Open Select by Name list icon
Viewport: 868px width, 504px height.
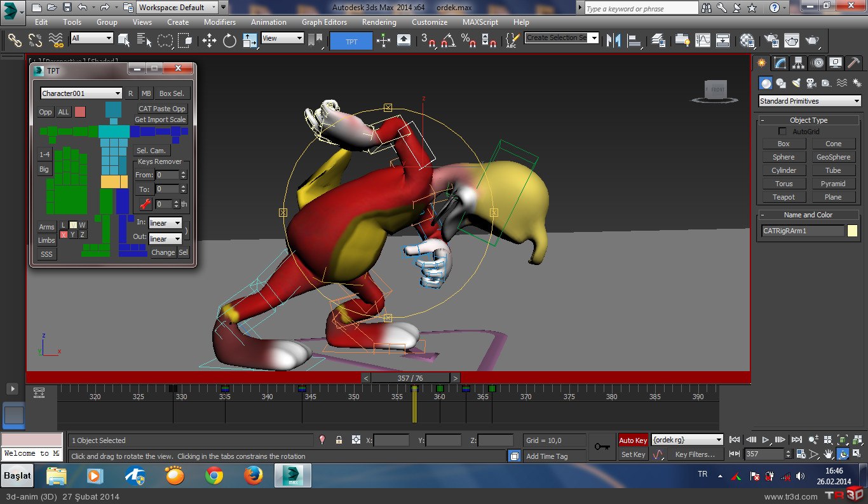145,40
